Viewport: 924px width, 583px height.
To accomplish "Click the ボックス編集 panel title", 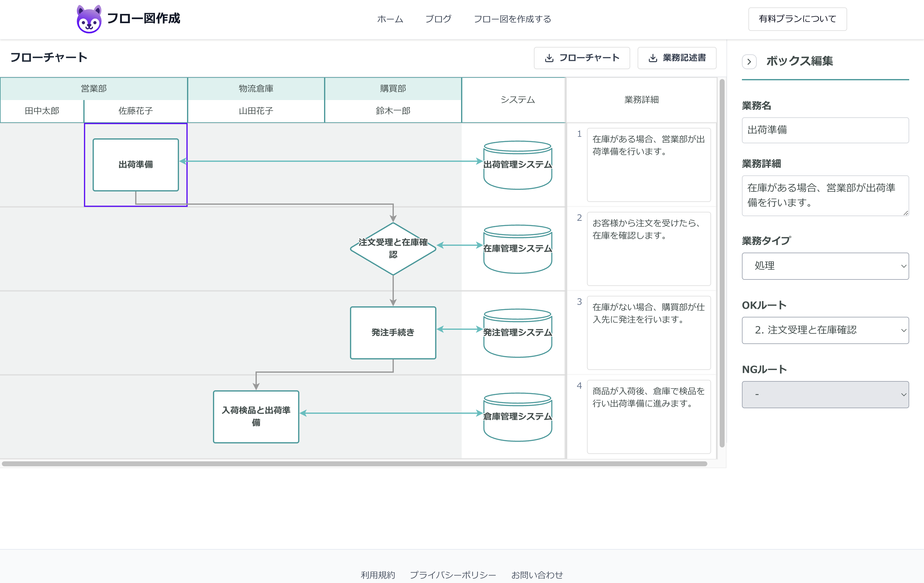I will 799,61.
